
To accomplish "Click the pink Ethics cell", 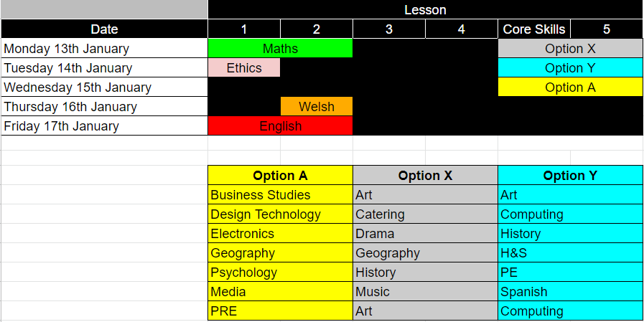I will 244,67.
